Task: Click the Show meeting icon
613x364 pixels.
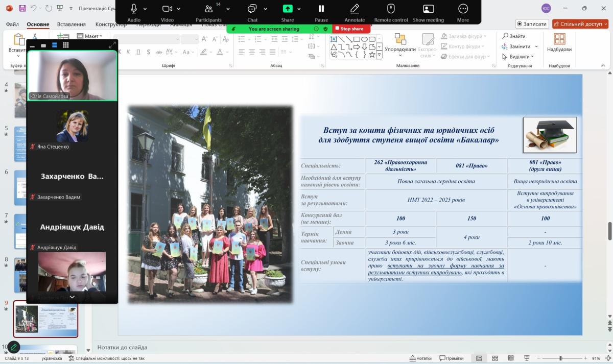Action: [x=428, y=9]
